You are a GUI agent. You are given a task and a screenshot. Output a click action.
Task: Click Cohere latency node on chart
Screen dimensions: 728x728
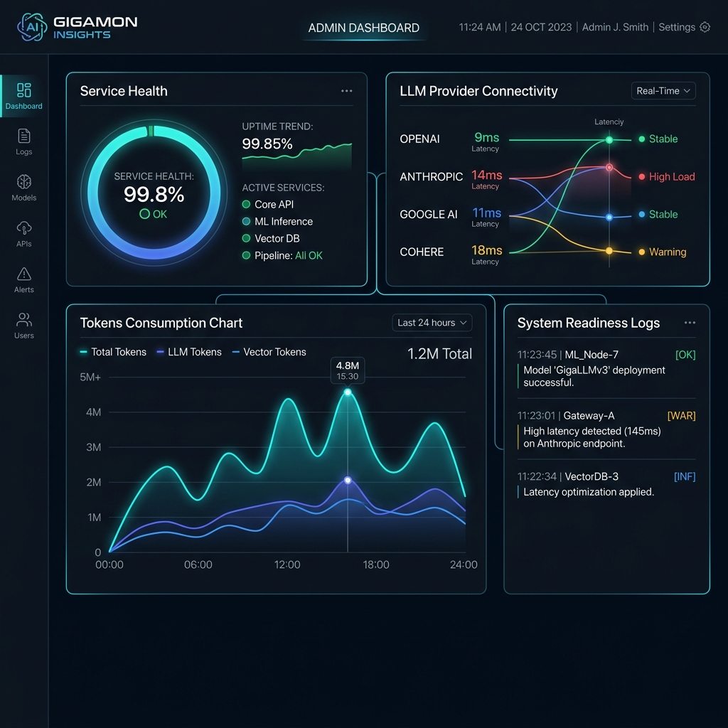click(x=609, y=251)
